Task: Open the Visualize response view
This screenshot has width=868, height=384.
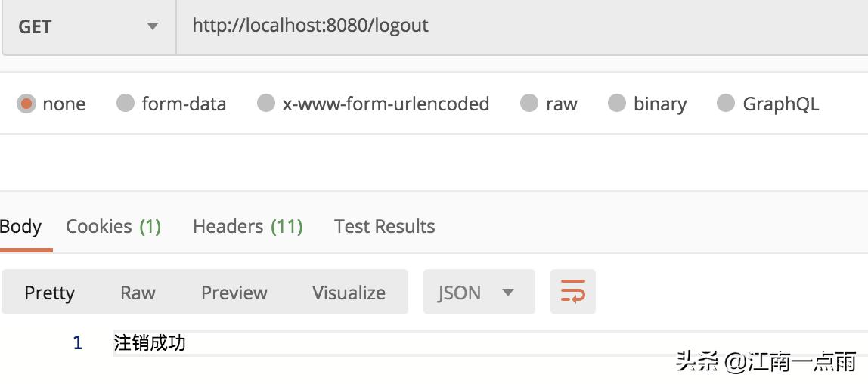Action: click(349, 292)
